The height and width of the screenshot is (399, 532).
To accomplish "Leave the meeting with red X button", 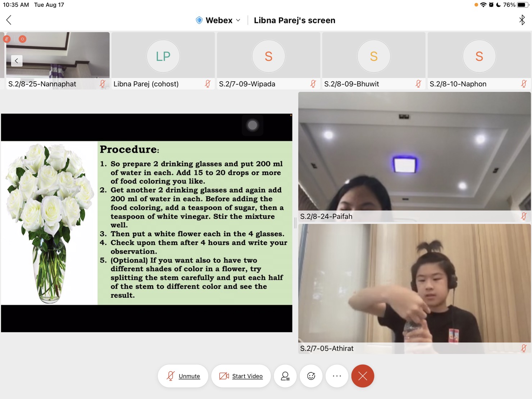I will (363, 376).
